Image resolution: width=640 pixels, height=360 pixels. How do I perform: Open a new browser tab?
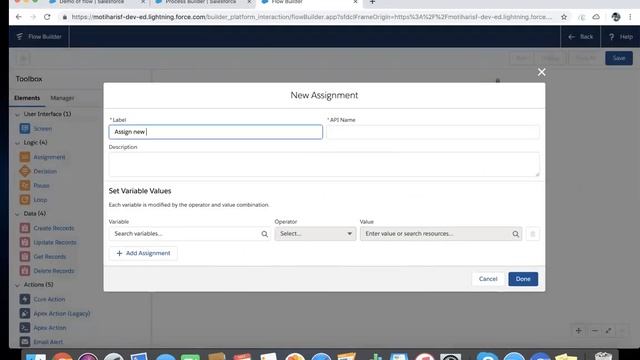tap(372, 2)
